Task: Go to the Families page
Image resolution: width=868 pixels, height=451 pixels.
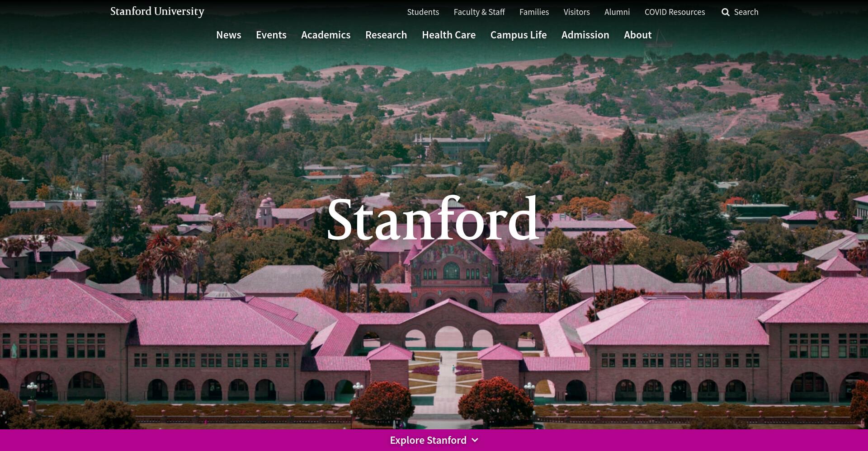Action: (534, 12)
